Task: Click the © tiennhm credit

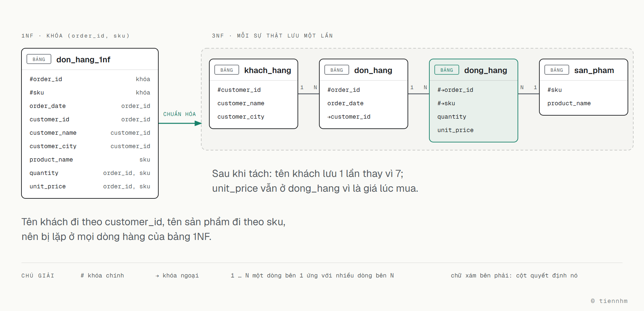Action: tap(609, 301)
